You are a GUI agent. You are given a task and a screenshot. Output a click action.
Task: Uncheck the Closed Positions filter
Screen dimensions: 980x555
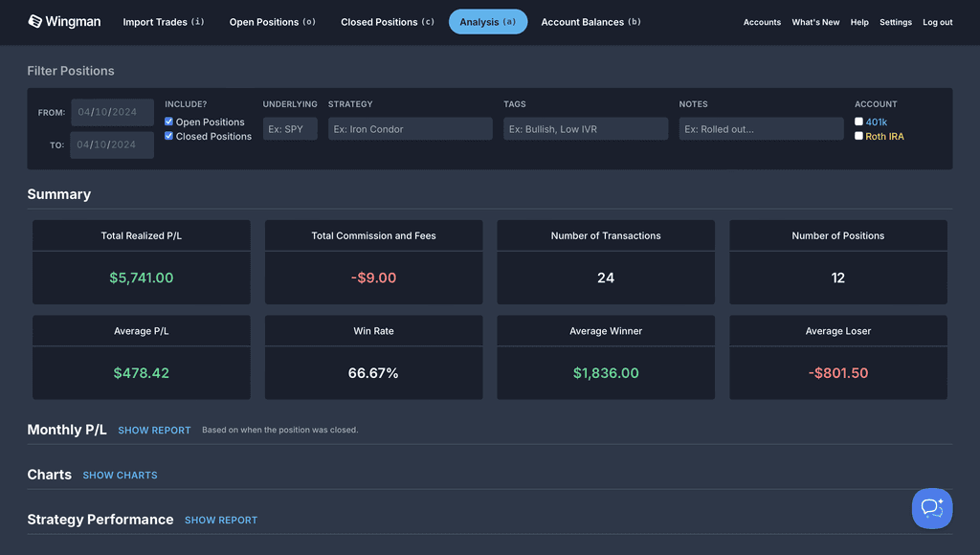pyautogui.click(x=170, y=136)
